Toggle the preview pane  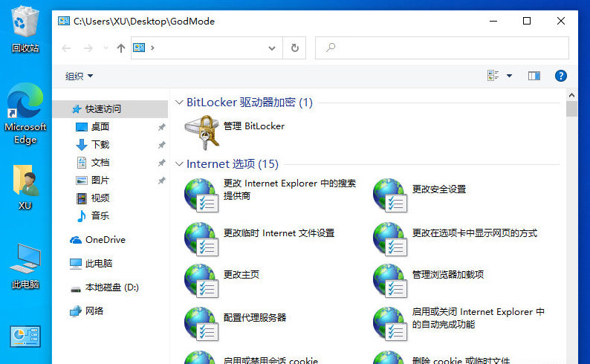(534, 76)
